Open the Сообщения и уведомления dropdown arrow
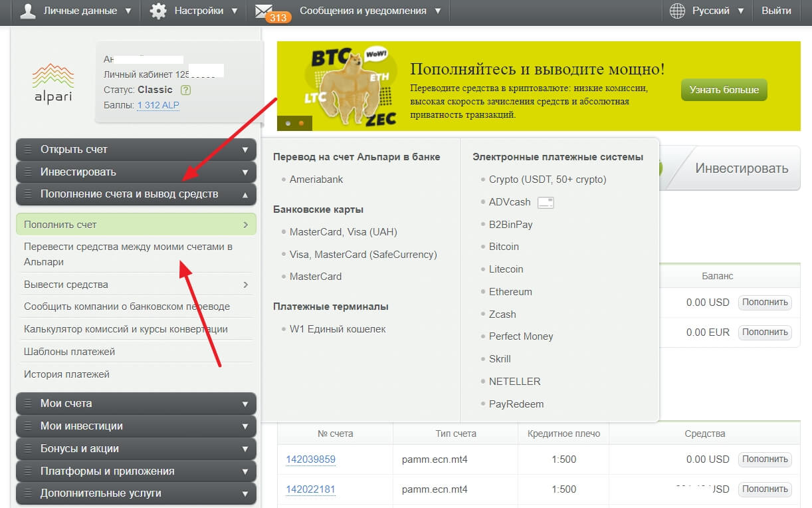The height and width of the screenshot is (508, 812). pos(437,11)
